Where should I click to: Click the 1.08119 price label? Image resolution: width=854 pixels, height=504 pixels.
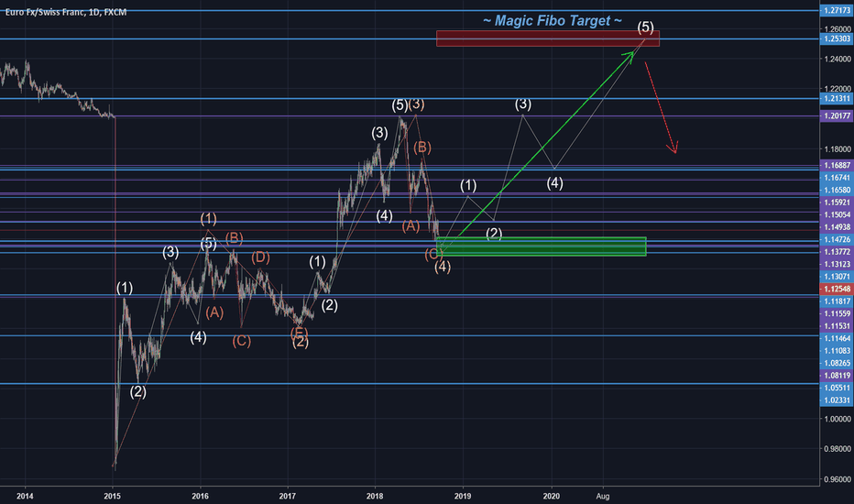click(836, 376)
